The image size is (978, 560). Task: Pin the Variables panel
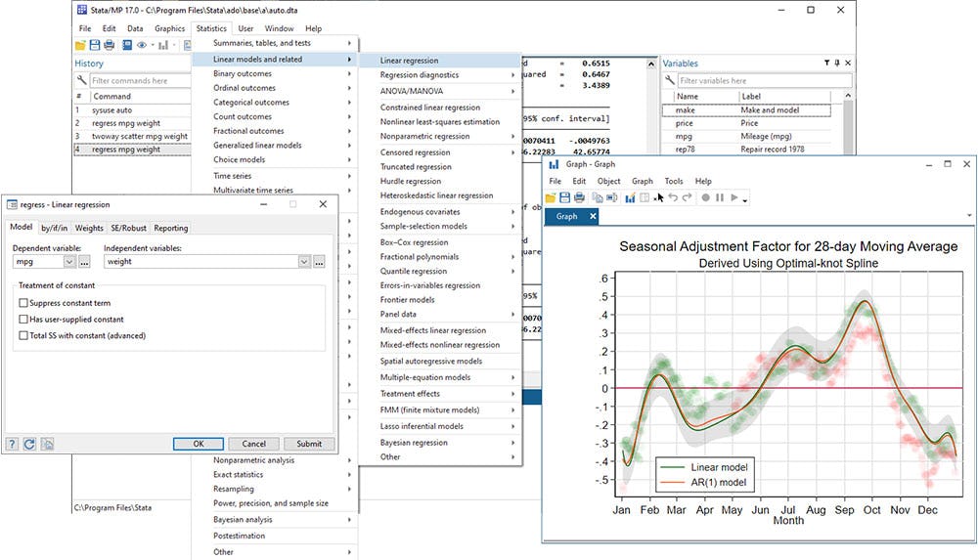click(837, 63)
